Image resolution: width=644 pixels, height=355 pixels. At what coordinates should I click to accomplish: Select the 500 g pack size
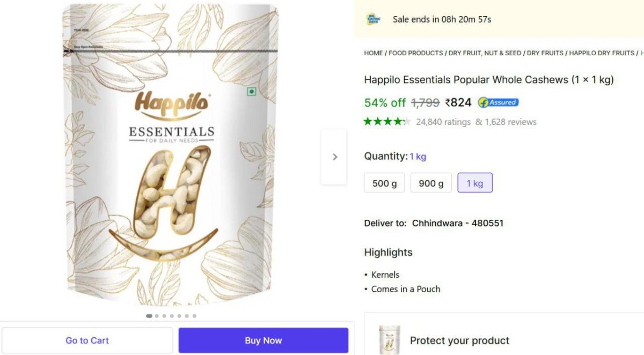click(384, 183)
